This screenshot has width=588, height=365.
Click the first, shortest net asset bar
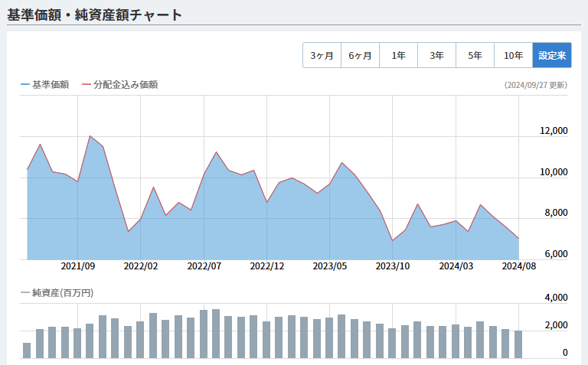[27, 350]
